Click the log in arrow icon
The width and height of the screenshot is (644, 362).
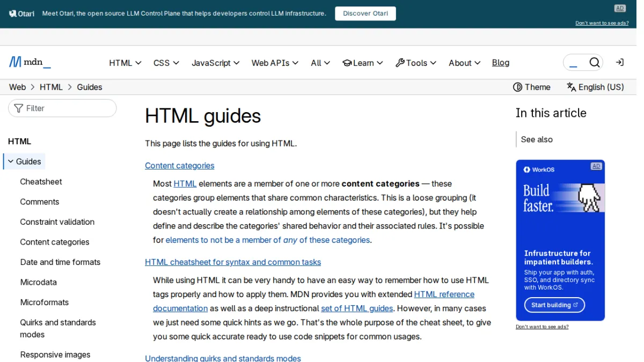coord(619,62)
